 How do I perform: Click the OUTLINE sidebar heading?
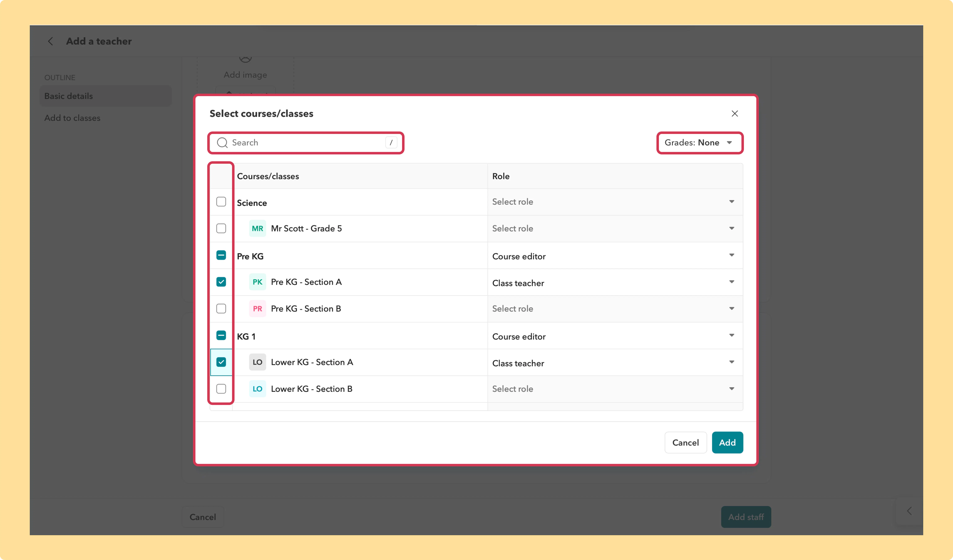point(60,78)
